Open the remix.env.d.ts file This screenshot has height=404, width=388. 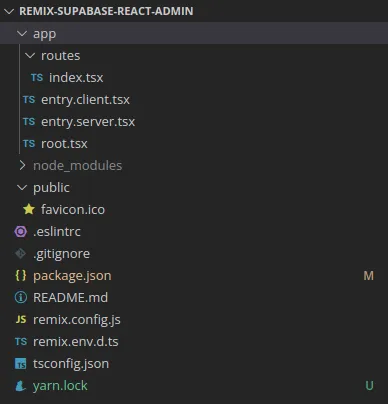pos(76,342)
